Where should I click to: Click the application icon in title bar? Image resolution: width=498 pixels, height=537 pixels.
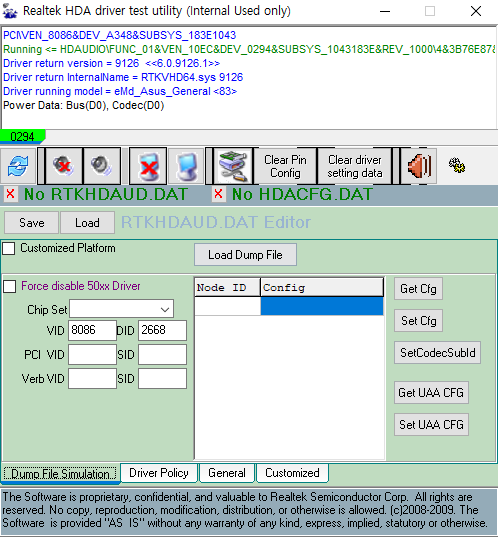(10, 11)
